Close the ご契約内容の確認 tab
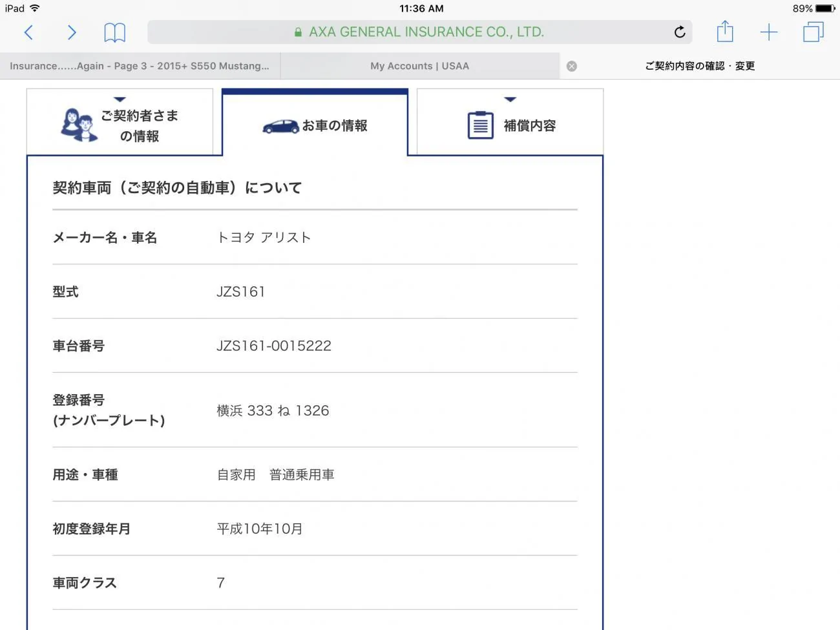Image resolution: width=840 pixels, height=630 pixels. pos(572,66)
